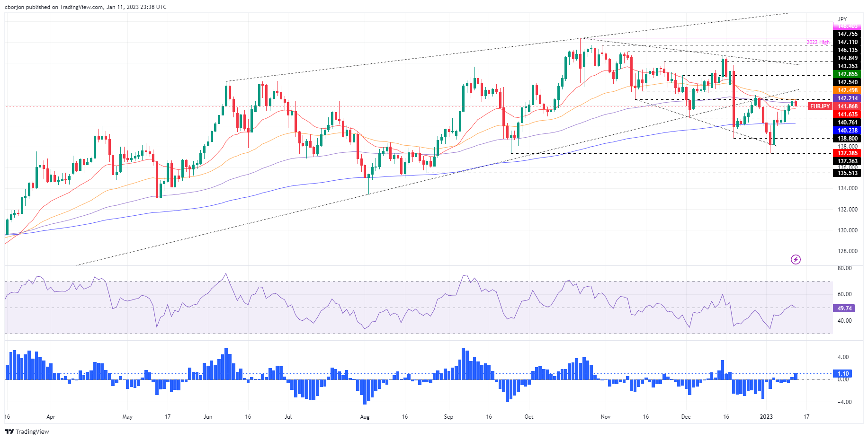Select the Jun marker on time axis
This screenshot has height=440, width=868.
point(207,417)
